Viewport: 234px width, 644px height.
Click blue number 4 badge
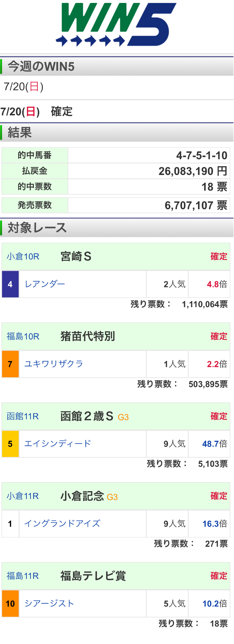[10, 284]
